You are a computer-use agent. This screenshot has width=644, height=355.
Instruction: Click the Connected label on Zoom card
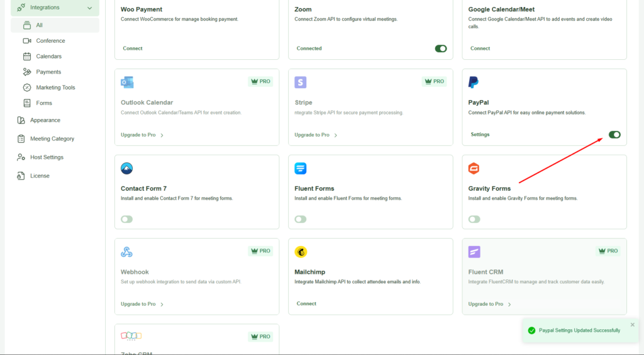click(x=309, y=48)
